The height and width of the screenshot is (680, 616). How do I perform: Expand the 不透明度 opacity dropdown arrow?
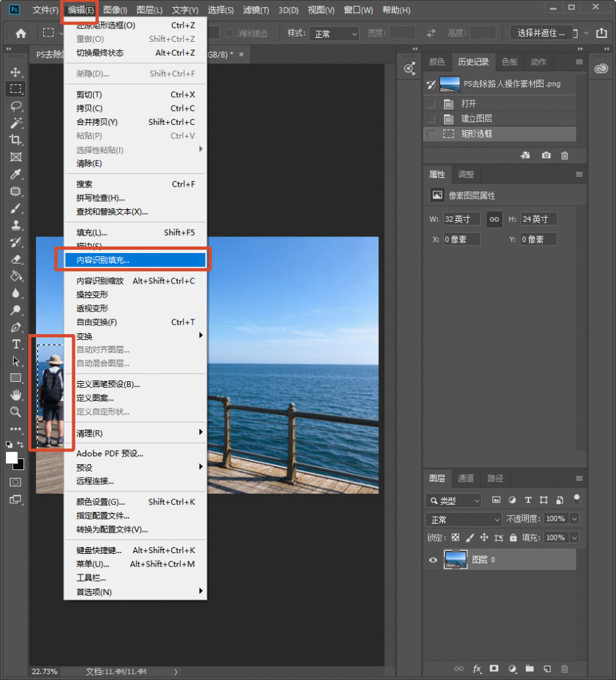point(574,519)
